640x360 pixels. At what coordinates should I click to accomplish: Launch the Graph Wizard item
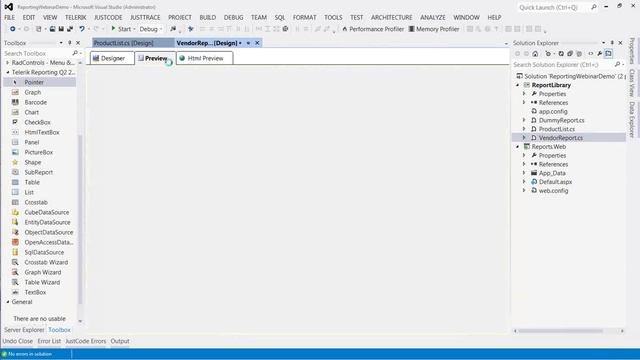pyautogui.click(x=42, y=272)
